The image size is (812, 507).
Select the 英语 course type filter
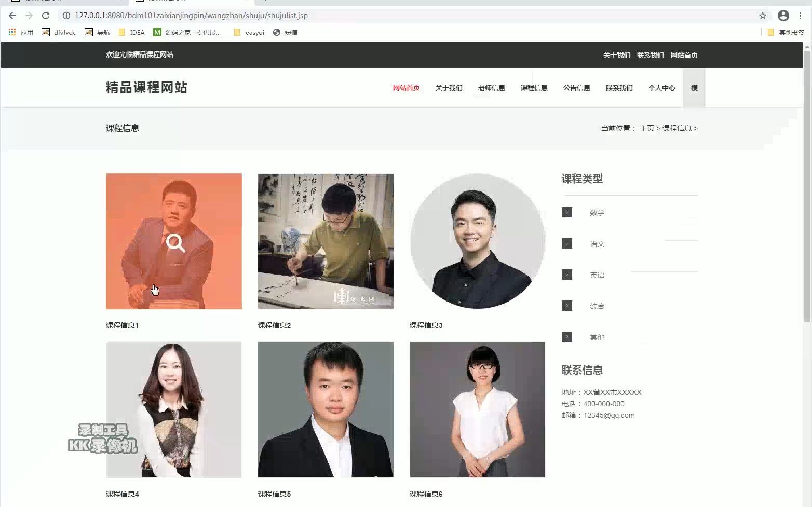(598, 275)
